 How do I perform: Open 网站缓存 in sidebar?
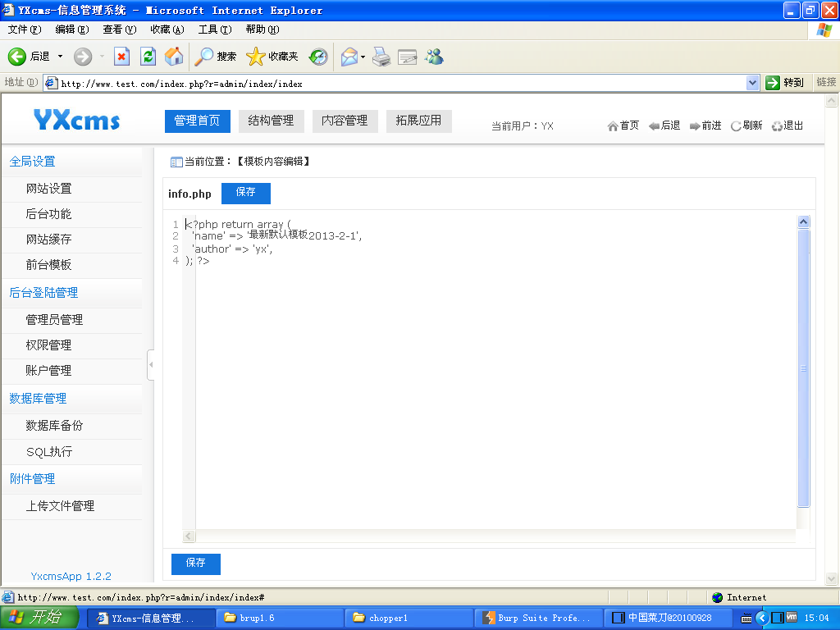click(x=48, y=240)
